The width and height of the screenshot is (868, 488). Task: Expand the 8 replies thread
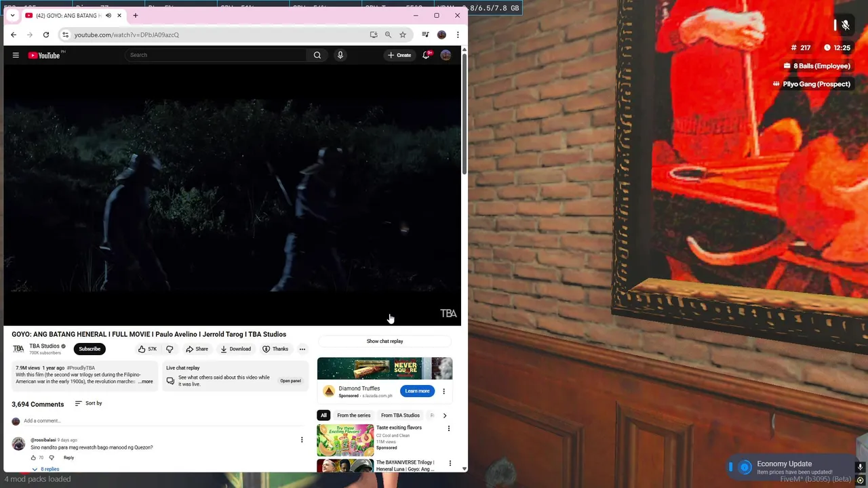45,469
